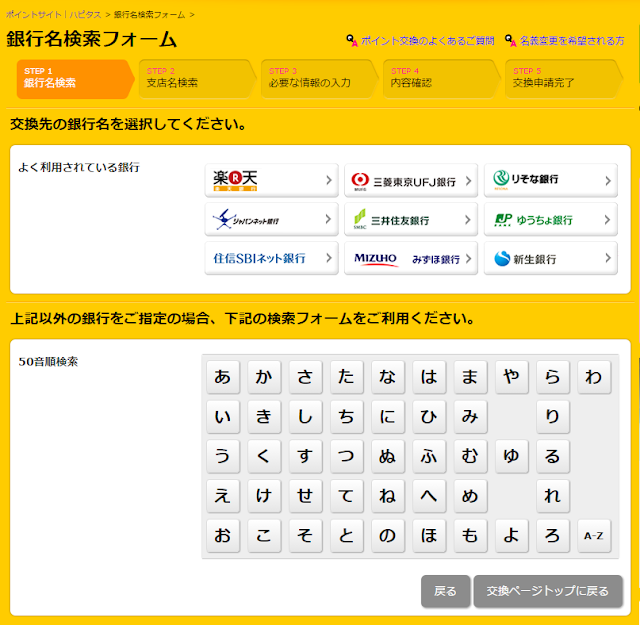
Task: Search banks starting with た
Action: click(347, 377)
